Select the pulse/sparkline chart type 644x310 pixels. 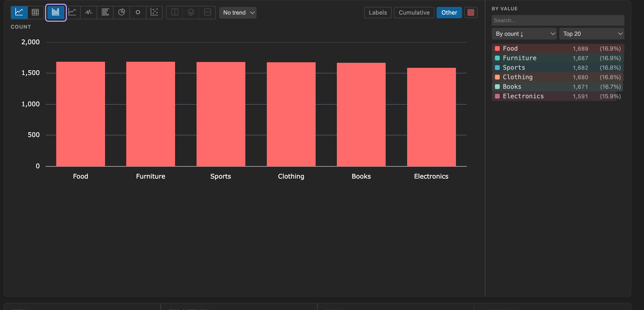click(x=89, y=12)
